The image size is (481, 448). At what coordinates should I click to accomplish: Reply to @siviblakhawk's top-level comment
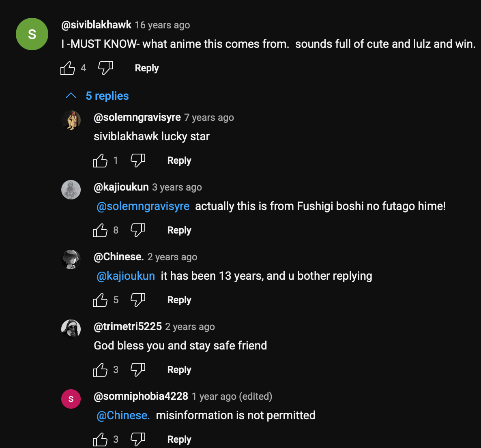[x=147, y=68]
